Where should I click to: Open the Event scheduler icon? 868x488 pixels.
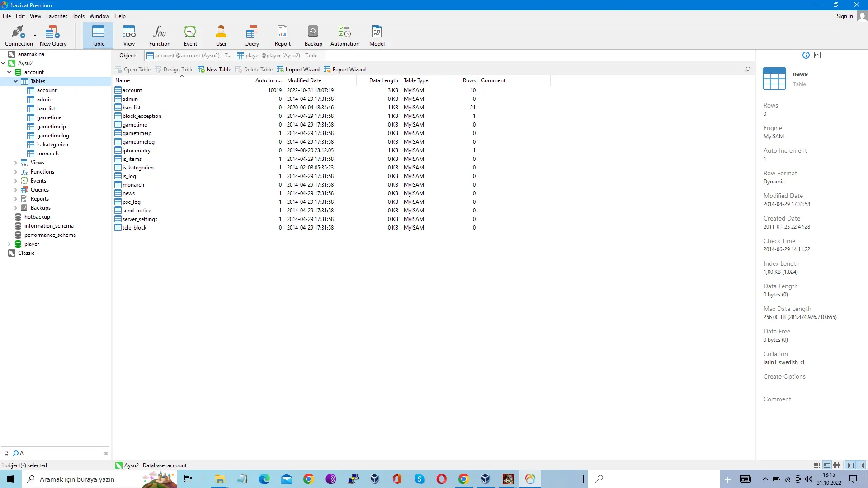point(190,36)
